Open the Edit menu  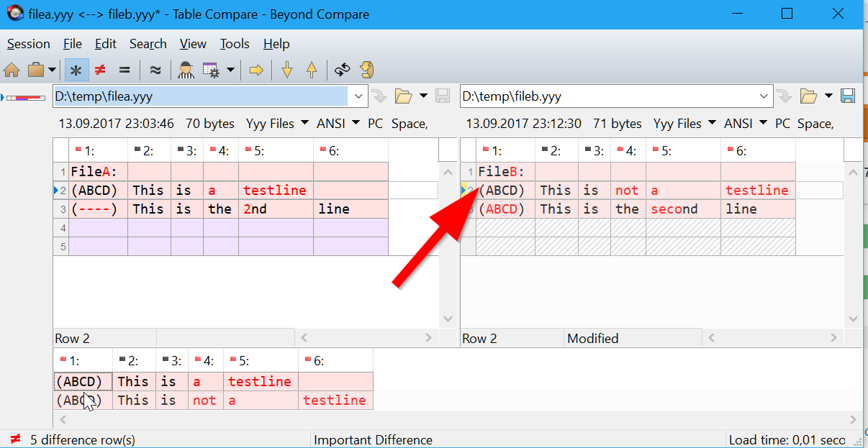[106, 44]
